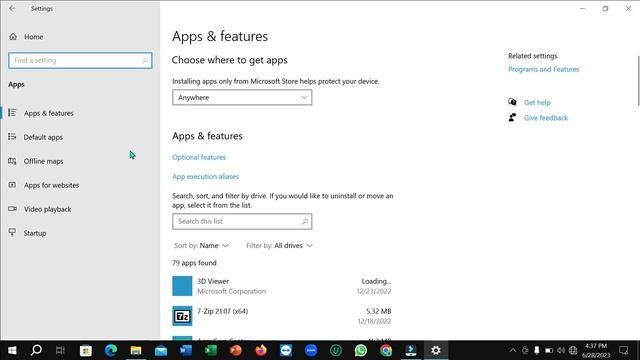Open Default apps section
This screenshot has height=360, width=640.
point(43,137)
